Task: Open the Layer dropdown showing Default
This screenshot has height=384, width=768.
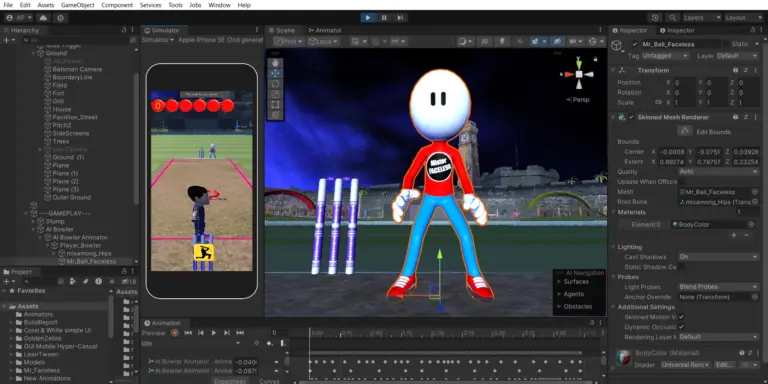Action: (x=737, y=56)
